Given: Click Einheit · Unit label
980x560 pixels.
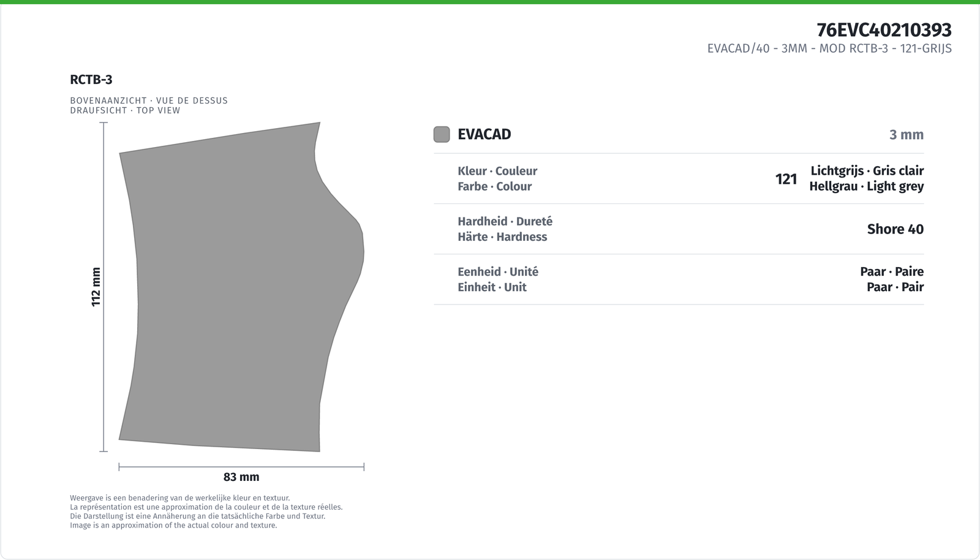Looking at the screenshot, I should click(x=492, y=287).
